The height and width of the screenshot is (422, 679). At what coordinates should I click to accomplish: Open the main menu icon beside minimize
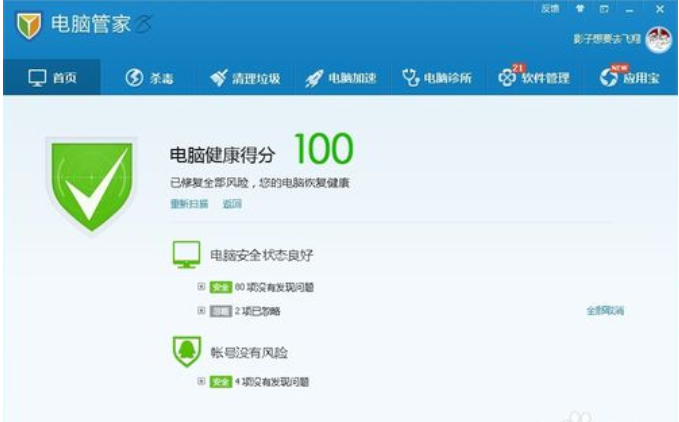(x=605, y=8)
